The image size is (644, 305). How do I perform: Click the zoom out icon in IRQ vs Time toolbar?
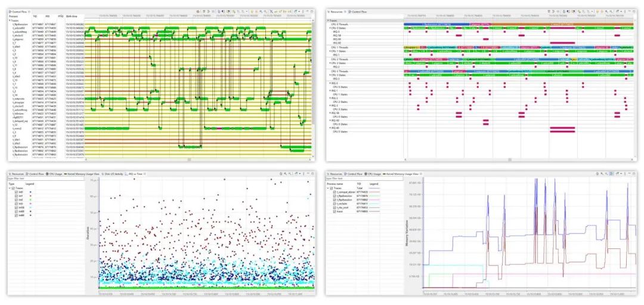[290, 174]
